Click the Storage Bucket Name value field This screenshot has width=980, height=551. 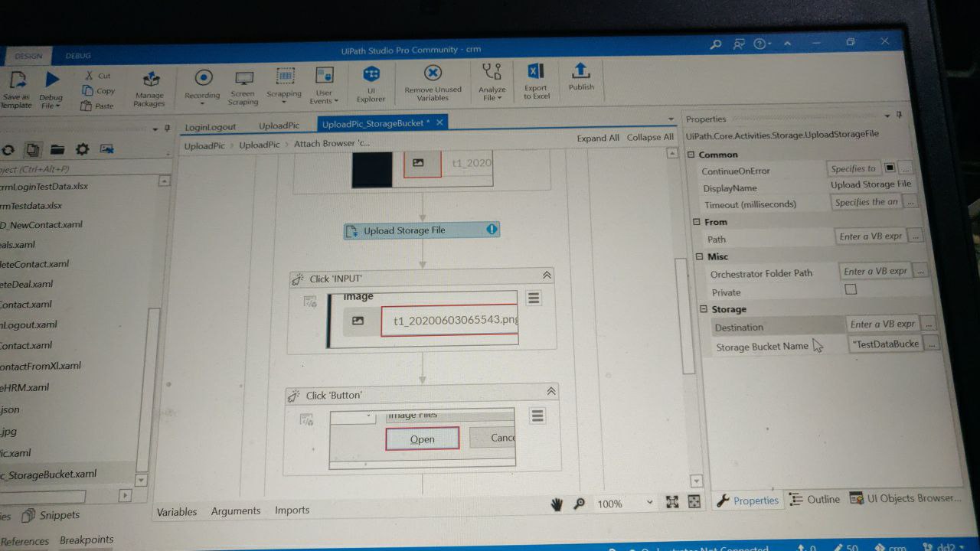(x=886, y=344)
